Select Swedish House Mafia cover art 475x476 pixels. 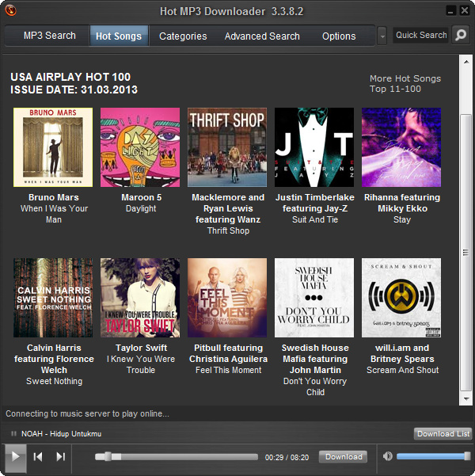[x=314, y=298]
